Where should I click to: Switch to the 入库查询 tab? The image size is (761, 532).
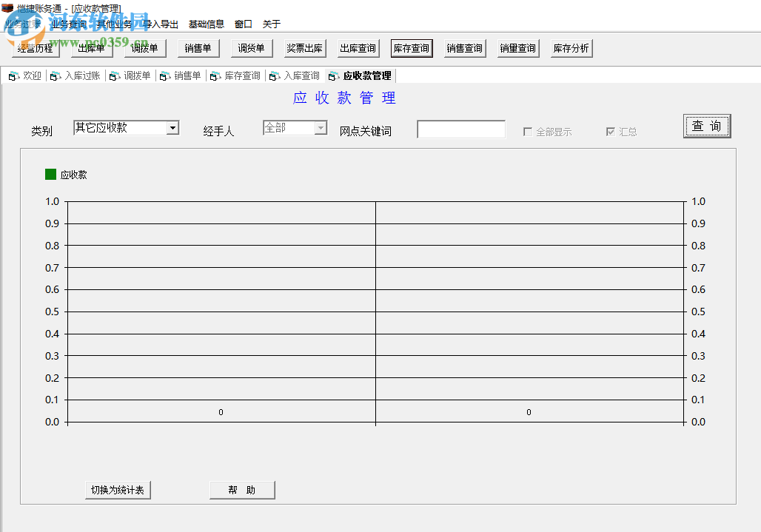click(x=295, y=76)
